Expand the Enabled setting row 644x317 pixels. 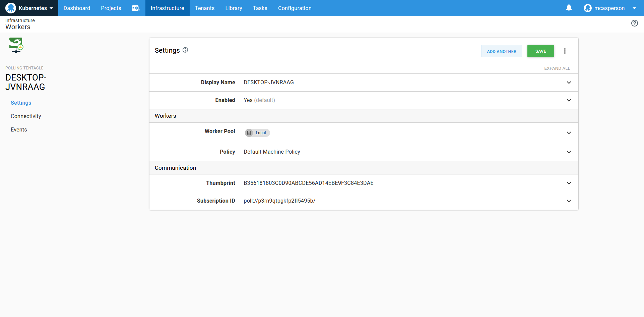click(569, 100)
